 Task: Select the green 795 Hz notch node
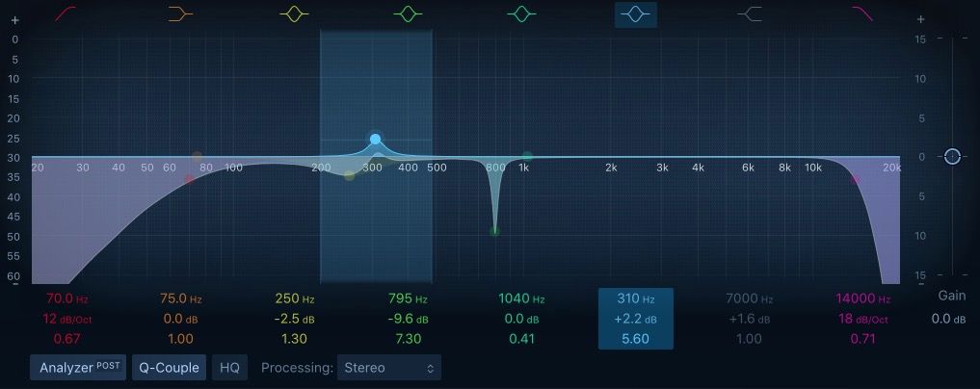pyautogui.click(x=495, y=232)
